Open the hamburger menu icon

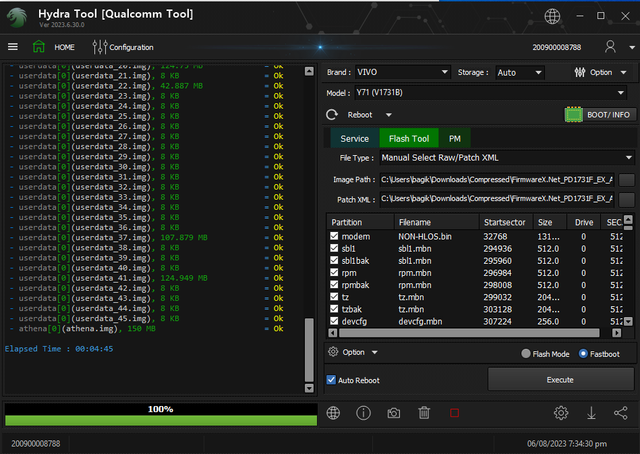[x=13, y=47]
